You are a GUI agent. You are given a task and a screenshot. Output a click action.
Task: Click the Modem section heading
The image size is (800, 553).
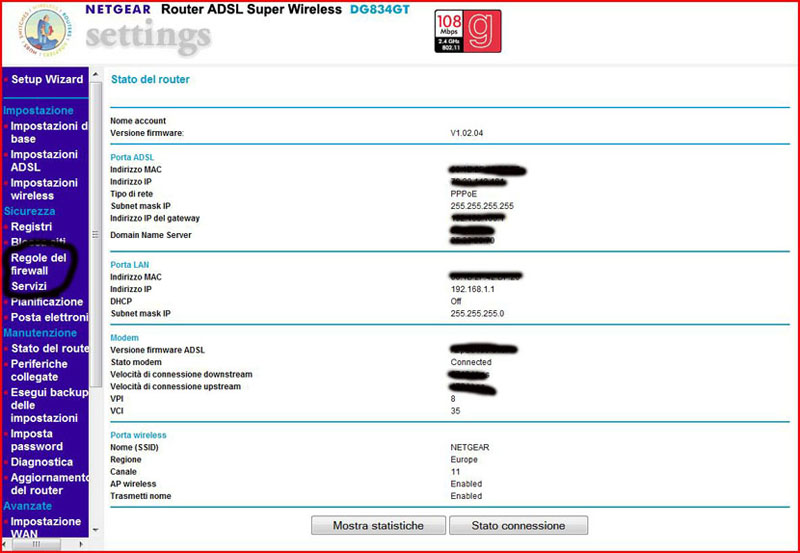tap(124, 338)
